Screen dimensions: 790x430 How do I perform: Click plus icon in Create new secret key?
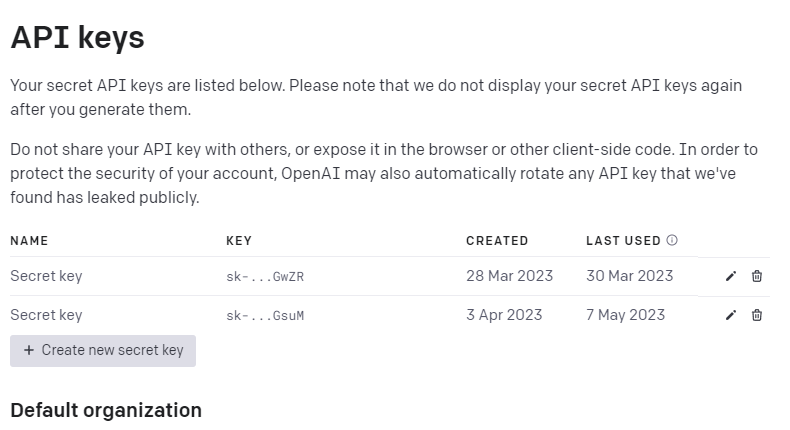pos(29,350)
